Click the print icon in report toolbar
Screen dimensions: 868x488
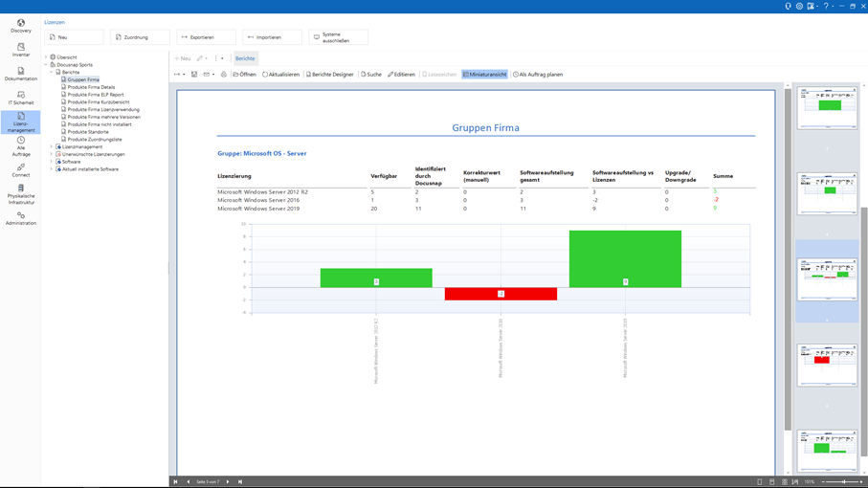click(x=224, y=75)
